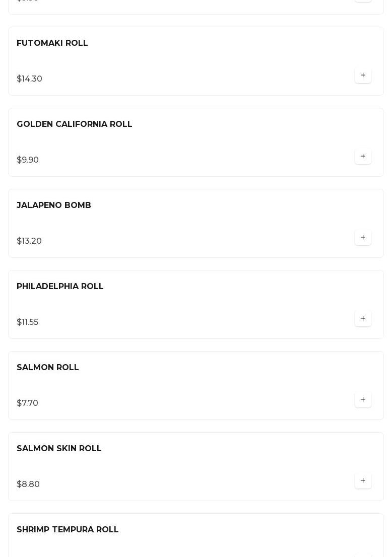Screen dimensions: 392x557
Task: Click cut-off add button at top edge
Action: [x=363, y=1]
